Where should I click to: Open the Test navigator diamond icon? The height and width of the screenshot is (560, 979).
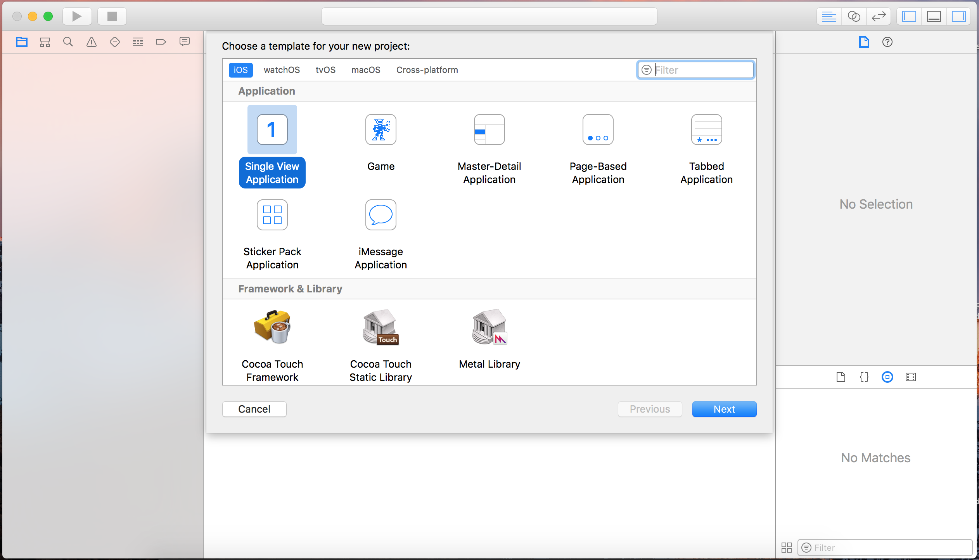tap(115, 42)
